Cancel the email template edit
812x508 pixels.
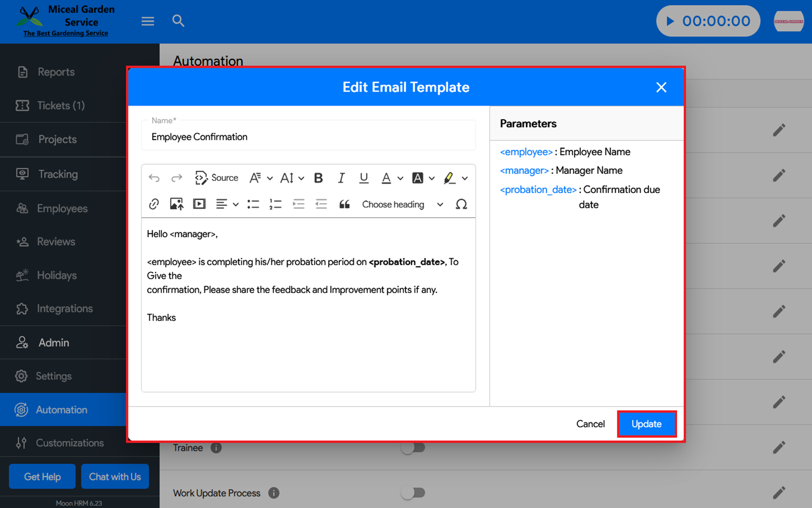[590, 424]
